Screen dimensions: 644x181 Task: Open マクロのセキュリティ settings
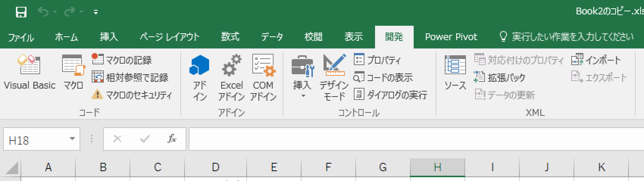(132, 95)
